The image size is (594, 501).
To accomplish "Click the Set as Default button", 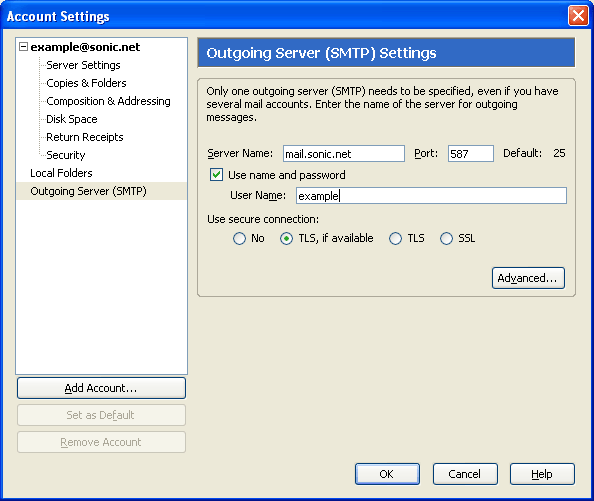I will click(x=101, y=415).
